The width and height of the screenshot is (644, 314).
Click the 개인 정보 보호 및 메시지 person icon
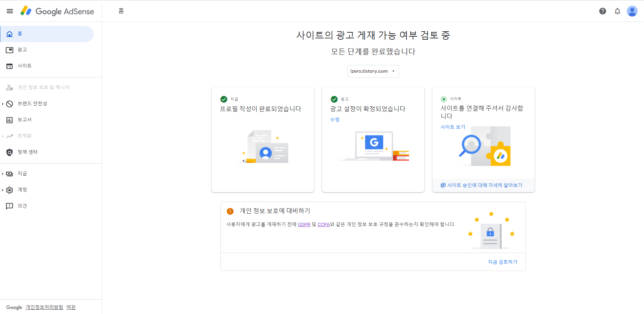pos(9,88)
